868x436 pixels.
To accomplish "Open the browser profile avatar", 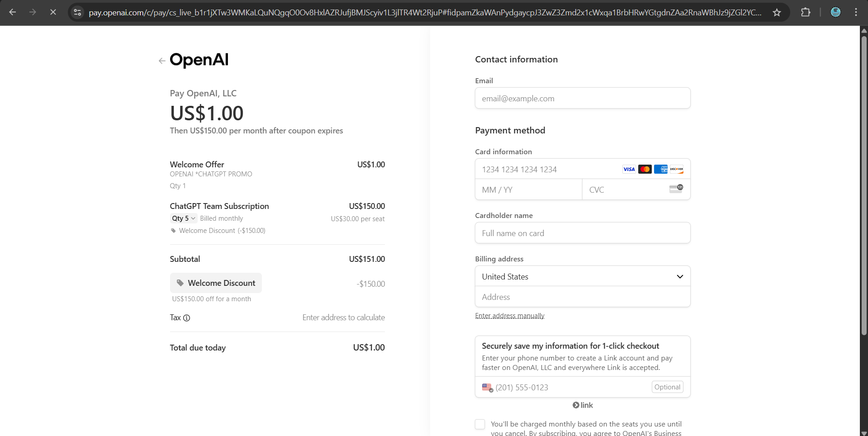I will (x=835, y=12).
